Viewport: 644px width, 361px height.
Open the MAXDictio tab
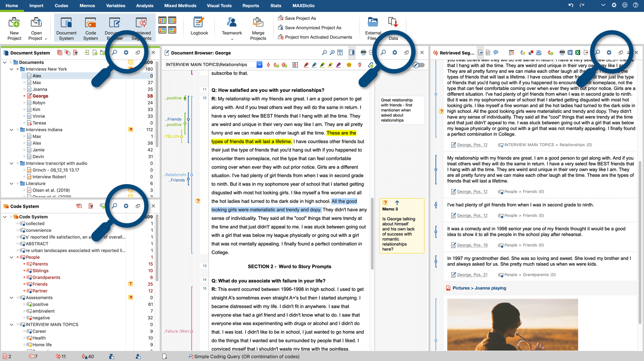(x=304, y=6)
